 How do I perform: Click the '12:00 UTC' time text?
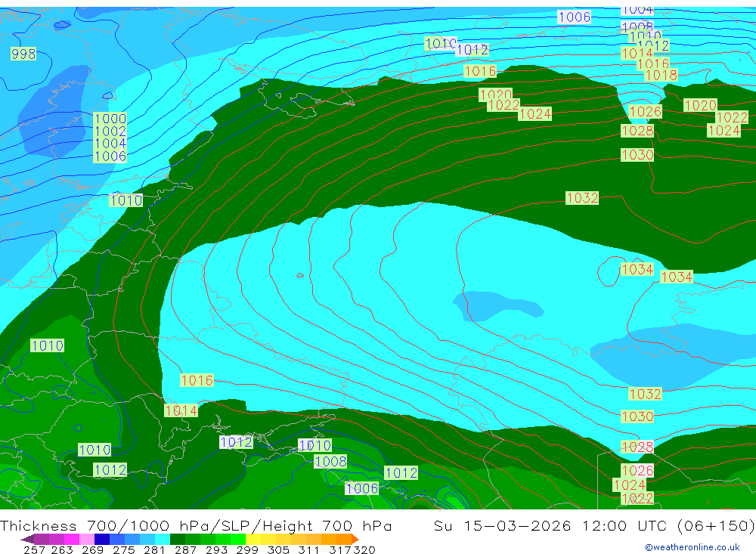[x=624, y=525]
